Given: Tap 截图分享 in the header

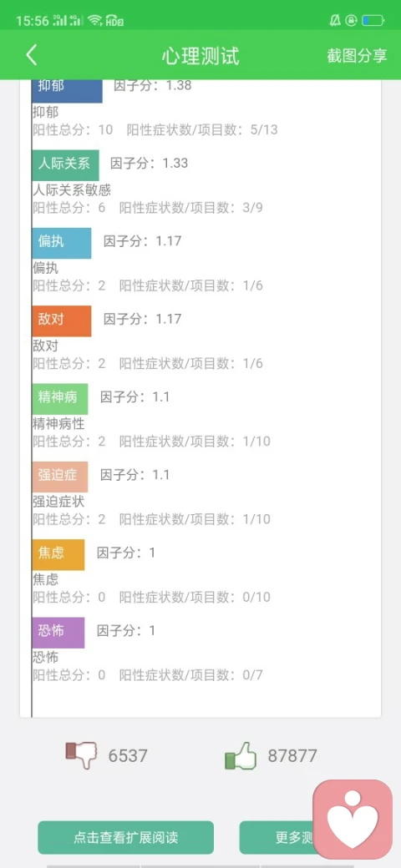Looking at the screenshot, I should (x=357, y=56).
